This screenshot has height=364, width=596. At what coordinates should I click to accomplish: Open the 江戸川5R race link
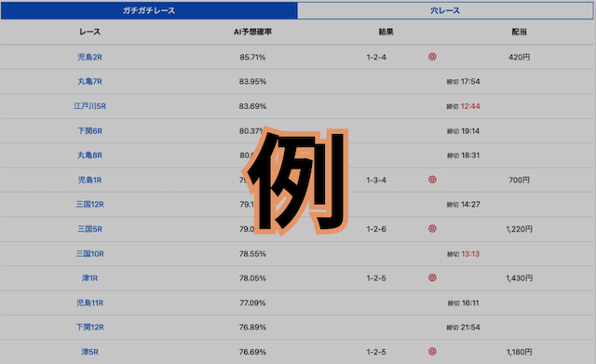(x=89, y=106)
